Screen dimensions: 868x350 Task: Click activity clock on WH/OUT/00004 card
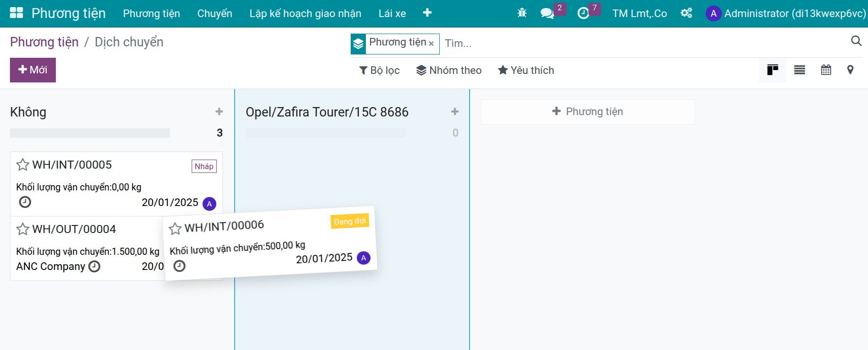(95, 267)
